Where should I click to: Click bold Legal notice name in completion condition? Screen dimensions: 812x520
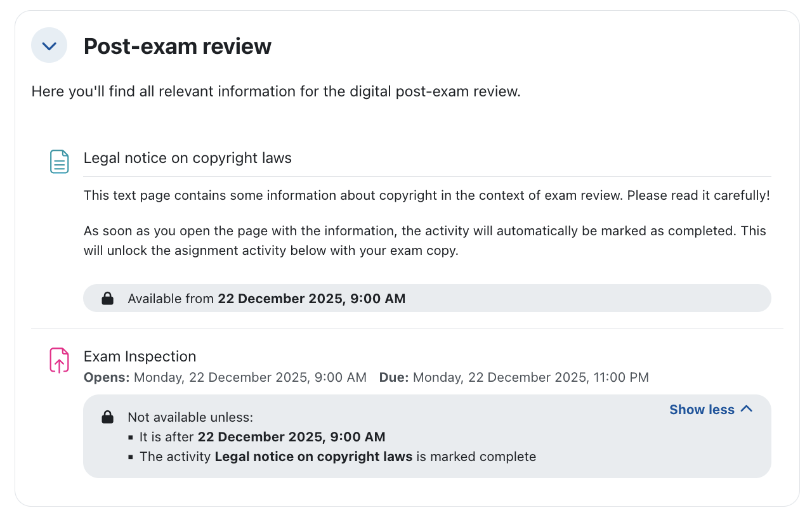click(313, 457)
